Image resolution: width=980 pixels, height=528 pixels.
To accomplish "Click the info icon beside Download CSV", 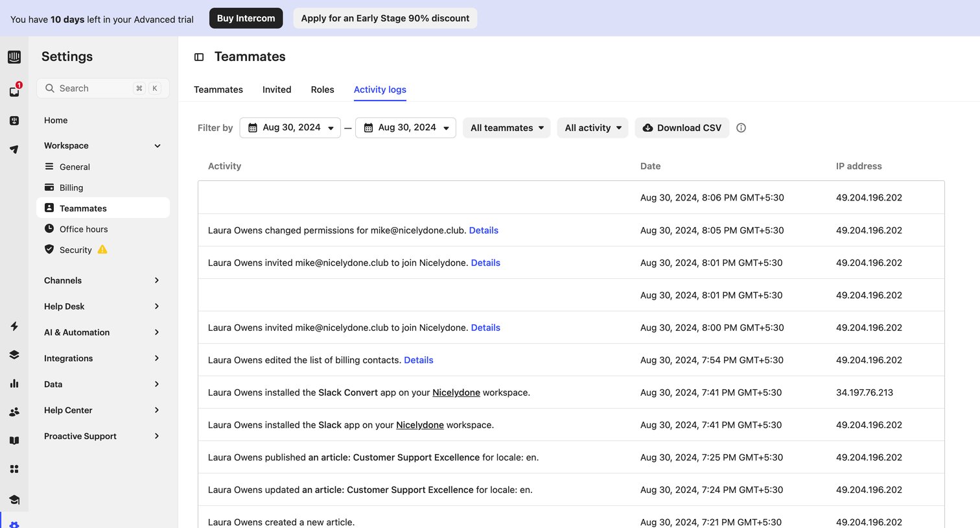I will coord(741,128).
